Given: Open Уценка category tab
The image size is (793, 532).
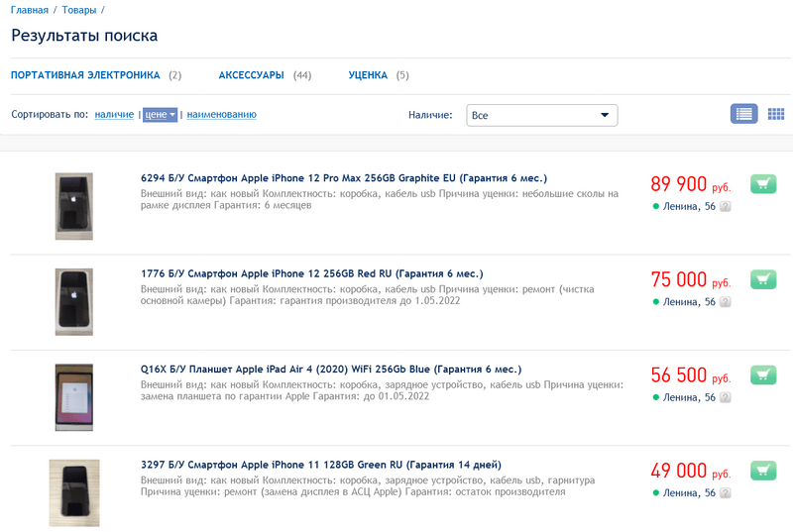Looking at the screenshot, I should click(x=368, y=75).
